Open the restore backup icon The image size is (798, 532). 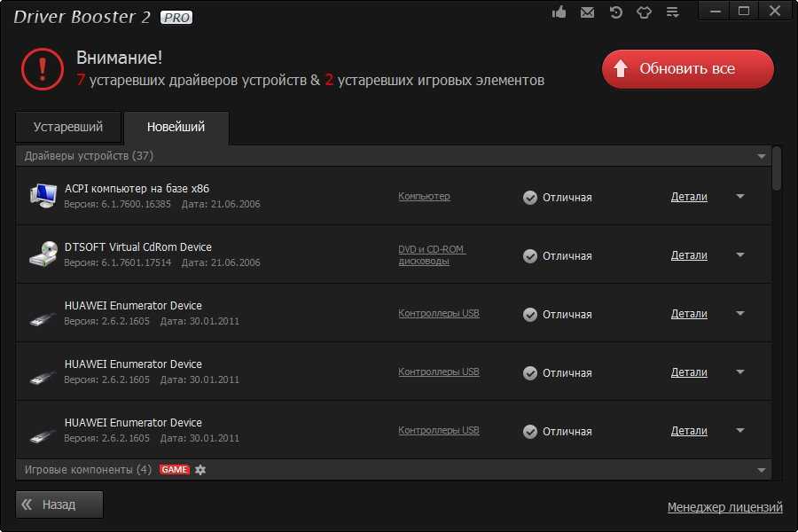[615, 12]
